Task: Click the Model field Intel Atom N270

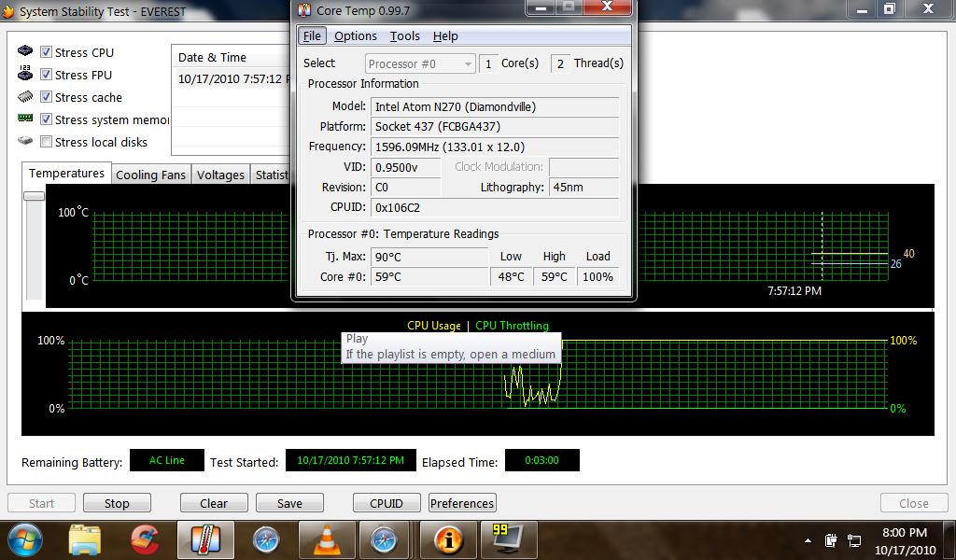Action: click(x=495, y=106)
